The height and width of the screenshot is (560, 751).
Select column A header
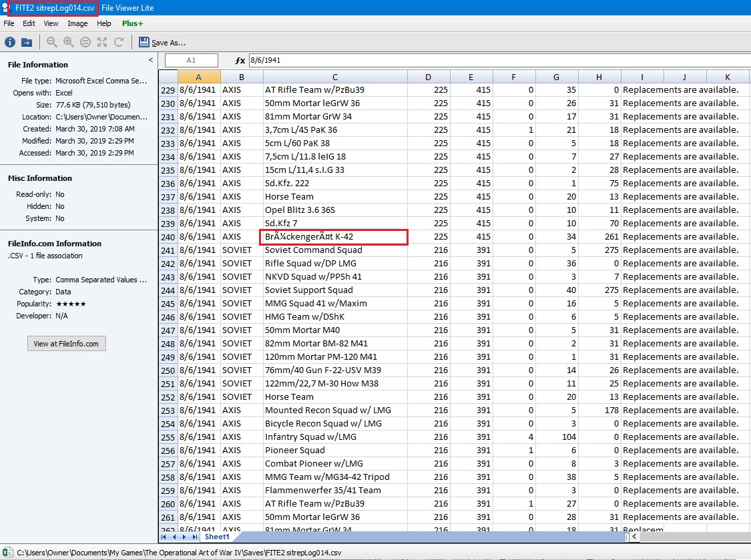tap(199, 77)
